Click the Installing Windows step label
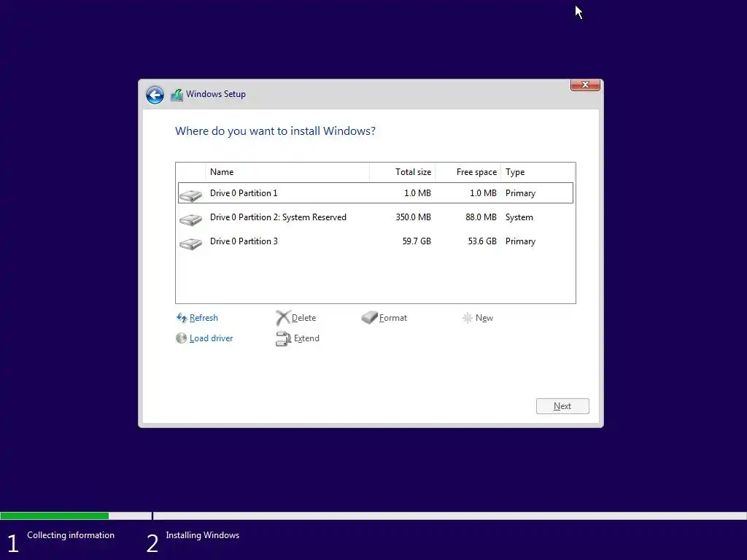Screen dimensions: 747x560 point(203,535)
